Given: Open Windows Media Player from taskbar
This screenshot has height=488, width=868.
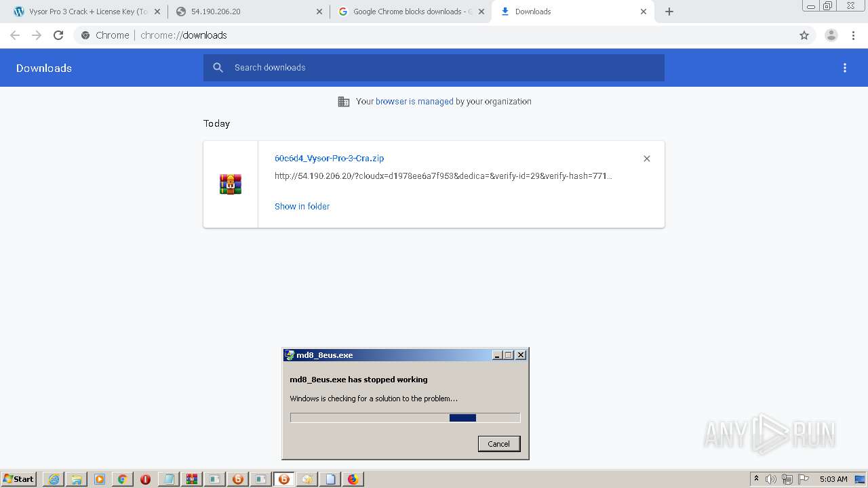Looking at the screenshot, I should [100, 479].
